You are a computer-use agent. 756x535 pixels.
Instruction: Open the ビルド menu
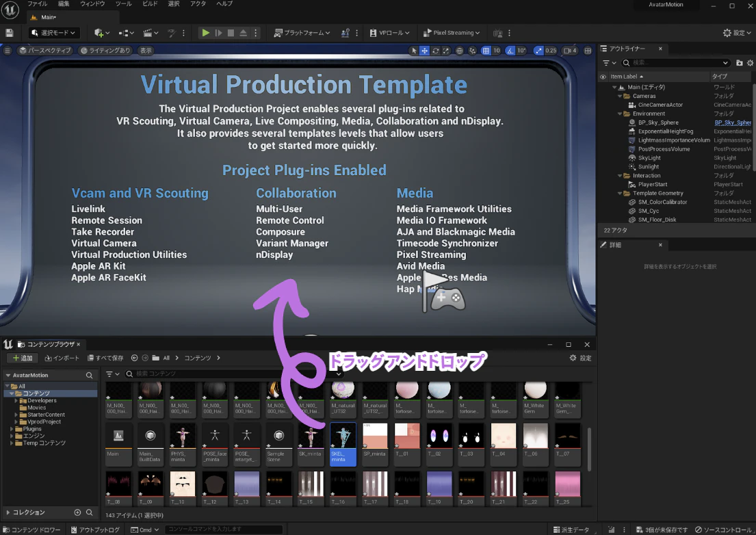tap(150, 4)
